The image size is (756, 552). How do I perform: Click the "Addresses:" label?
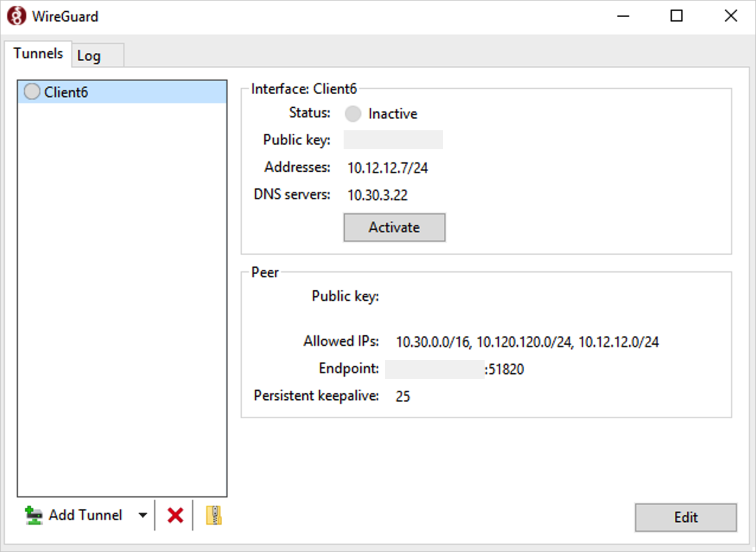pos(297,167)
